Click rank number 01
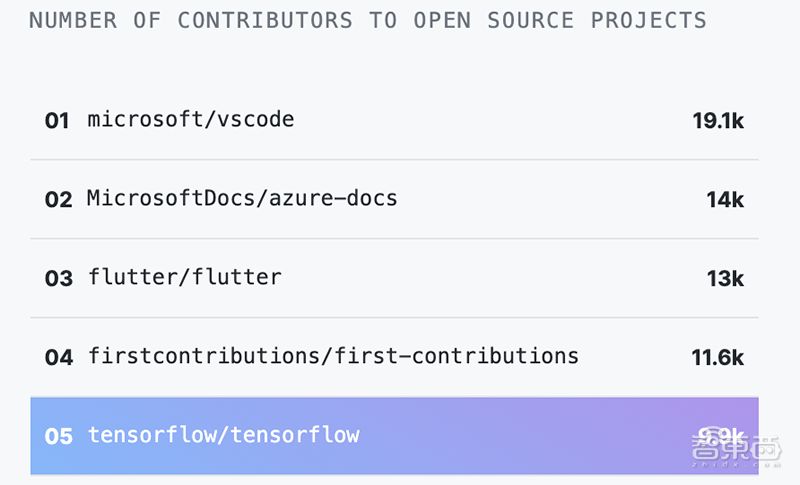 (57, 121)
